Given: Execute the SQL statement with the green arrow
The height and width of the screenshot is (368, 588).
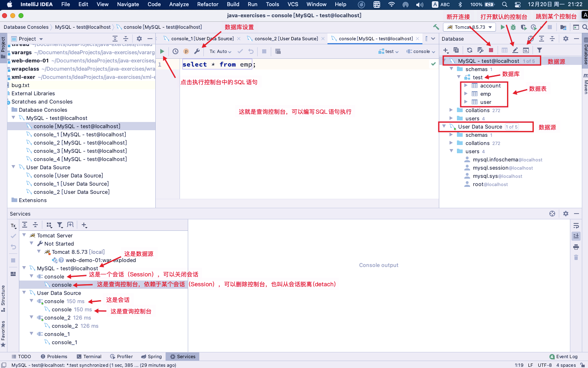Looking at the screenshot, I should click(x=162, y=51).
